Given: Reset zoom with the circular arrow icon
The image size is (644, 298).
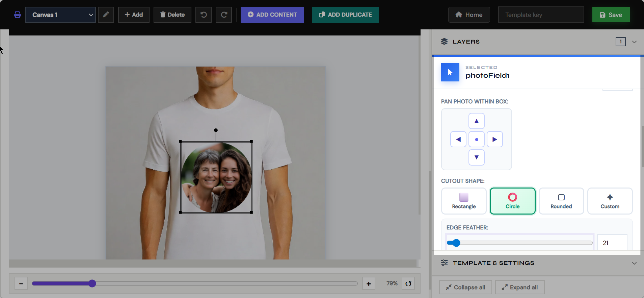Looking at the screenshot, I should (x=408, y=283).
